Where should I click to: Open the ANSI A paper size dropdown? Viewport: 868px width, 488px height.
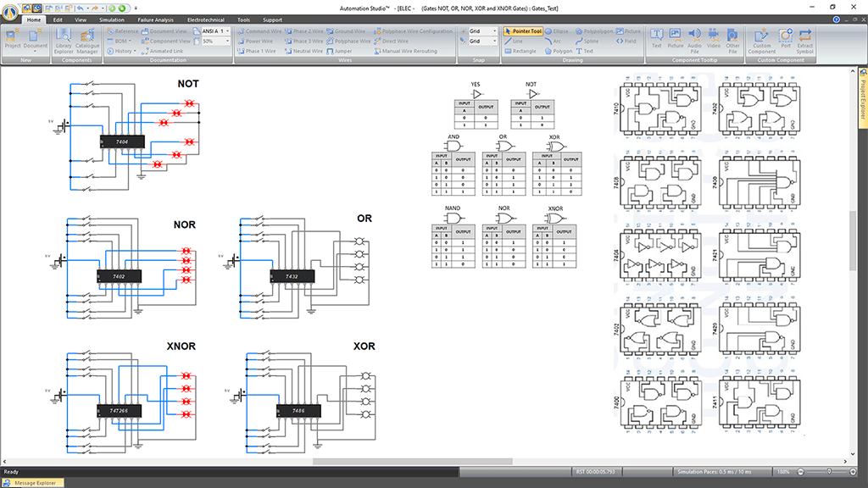pyautogui.click(x=228, y=30)
